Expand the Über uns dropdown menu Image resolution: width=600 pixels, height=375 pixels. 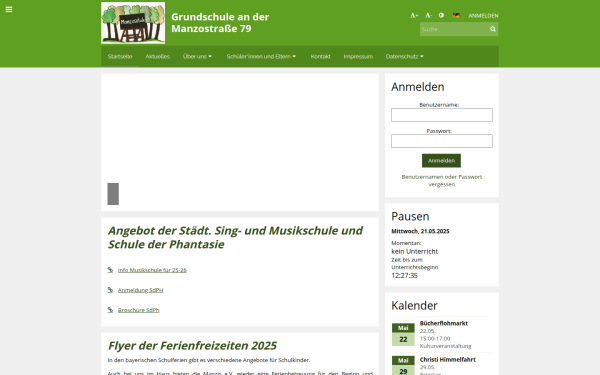point(197,56)
